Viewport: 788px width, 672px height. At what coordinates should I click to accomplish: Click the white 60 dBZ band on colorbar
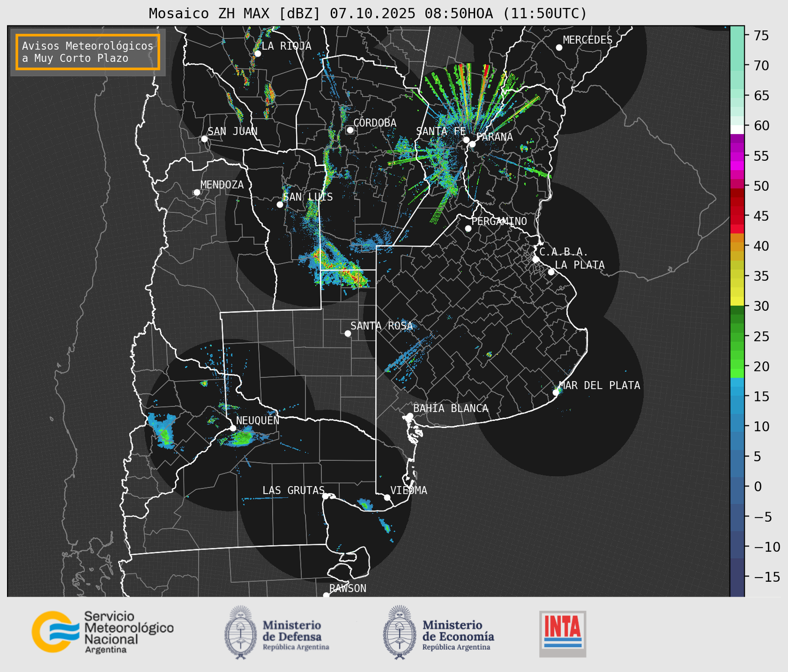(737, 129)
